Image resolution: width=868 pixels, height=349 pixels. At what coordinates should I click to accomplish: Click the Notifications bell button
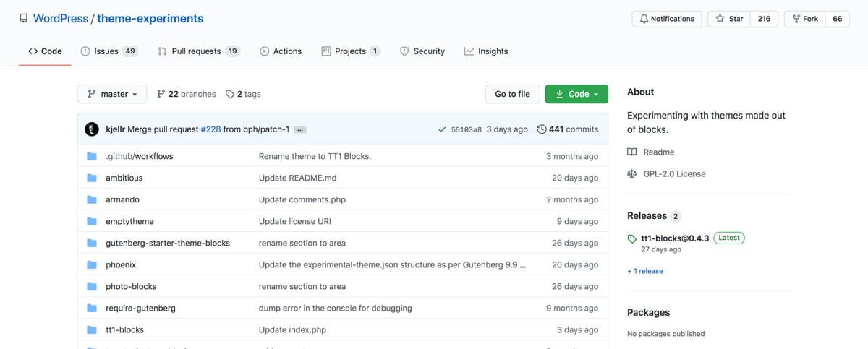coord(667,19)
